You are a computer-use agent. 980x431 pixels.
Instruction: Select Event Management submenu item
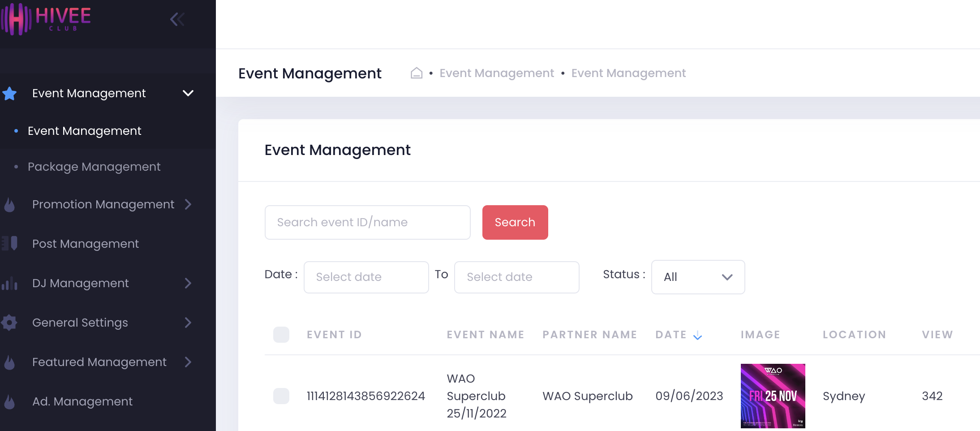(x=84, y=131)
